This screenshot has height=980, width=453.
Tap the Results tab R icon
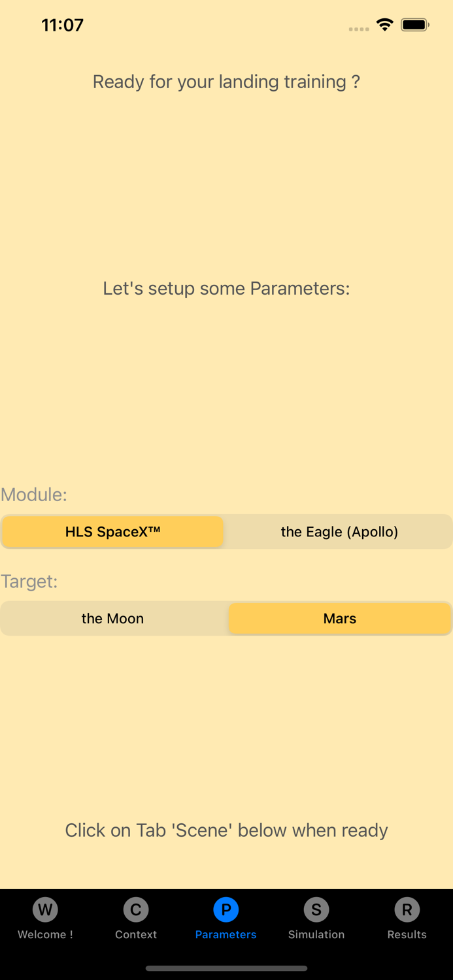click(x=407, y=909)
